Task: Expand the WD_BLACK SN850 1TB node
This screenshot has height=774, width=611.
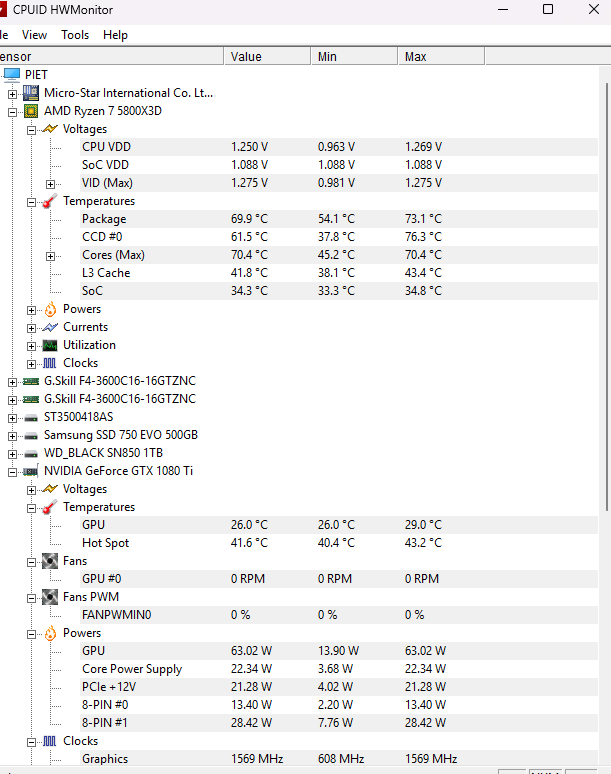Action: [12, 454]
